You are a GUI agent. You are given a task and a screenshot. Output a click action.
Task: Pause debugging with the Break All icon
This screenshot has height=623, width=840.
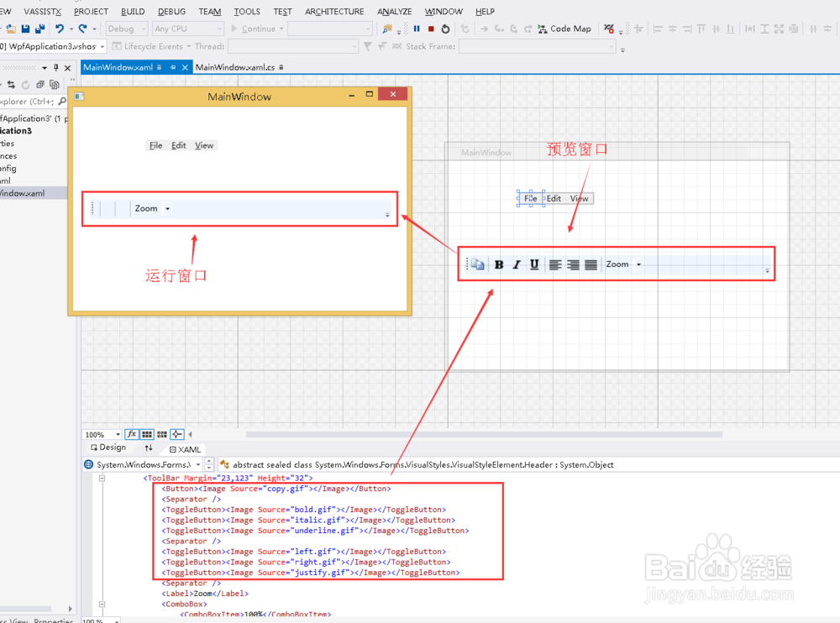(417, 29)
